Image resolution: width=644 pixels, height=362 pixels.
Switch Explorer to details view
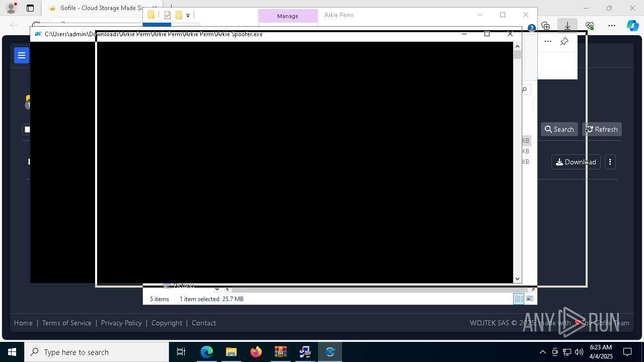[x=519, y=299]
